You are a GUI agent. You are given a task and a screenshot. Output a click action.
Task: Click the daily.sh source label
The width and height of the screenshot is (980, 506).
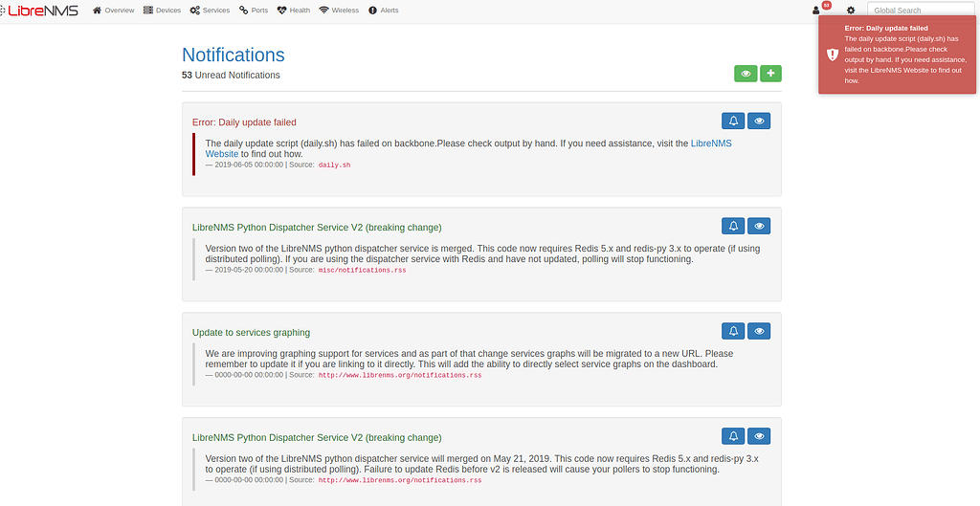[334, 165]
